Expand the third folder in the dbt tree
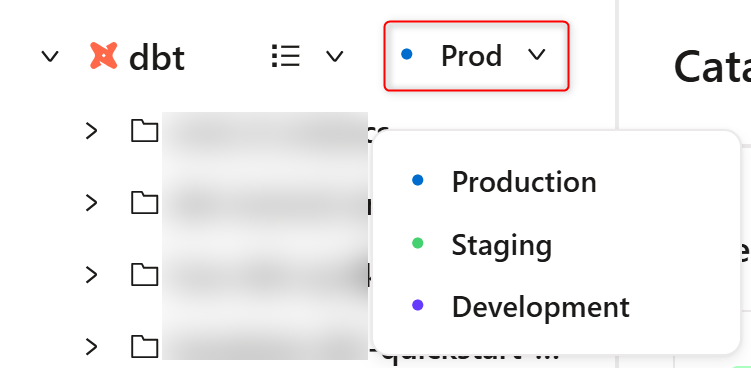 click(91, 275)
